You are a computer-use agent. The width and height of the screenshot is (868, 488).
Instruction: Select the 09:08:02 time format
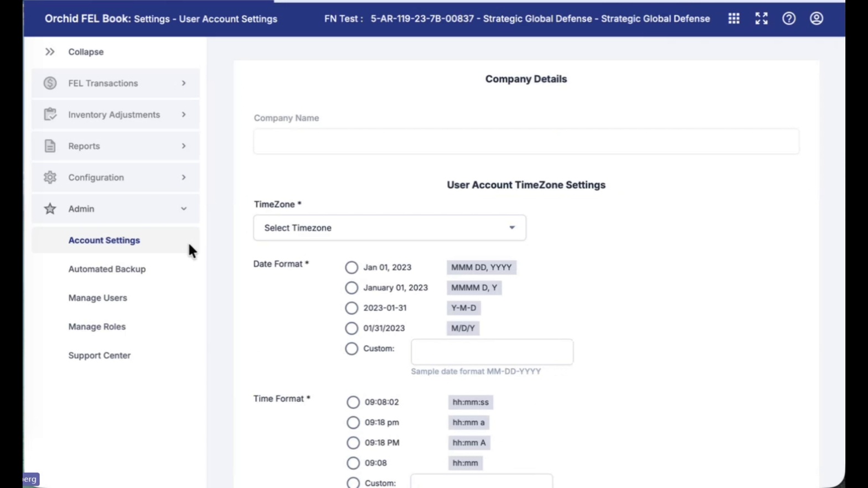tap(353, 402)
